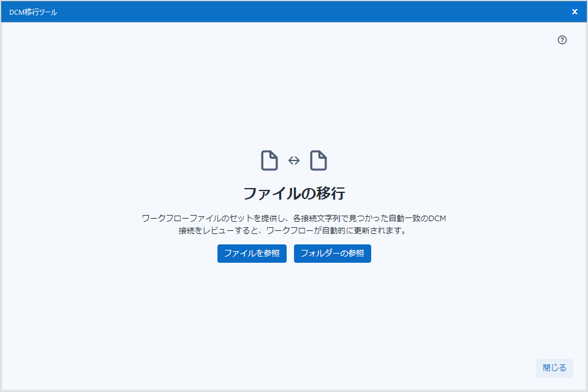The height and width of the screenshot is (392, 588).
Task: Select the source file icon on the left
Action: (269, 160)
